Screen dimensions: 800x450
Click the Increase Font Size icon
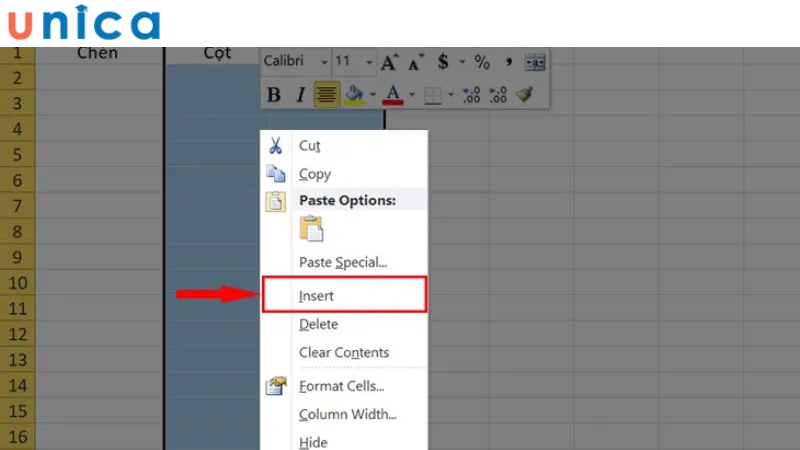[x=389, y=62]
